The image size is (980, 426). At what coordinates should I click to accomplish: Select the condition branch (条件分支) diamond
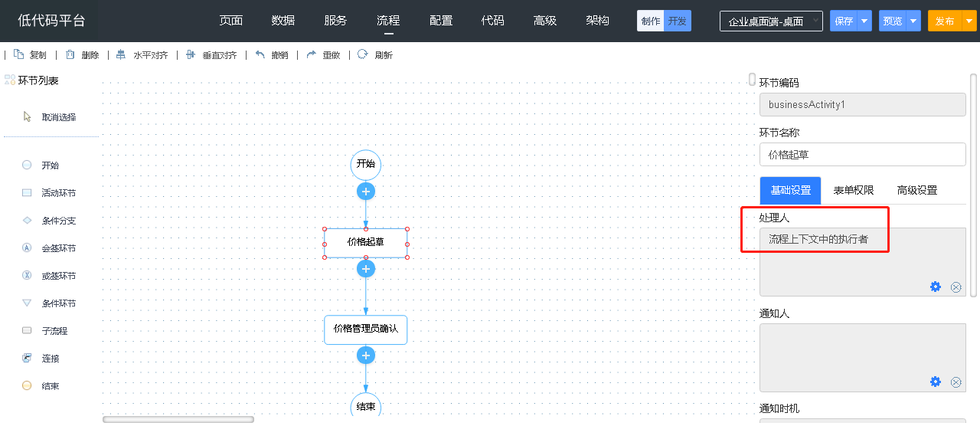pos(27,221)
